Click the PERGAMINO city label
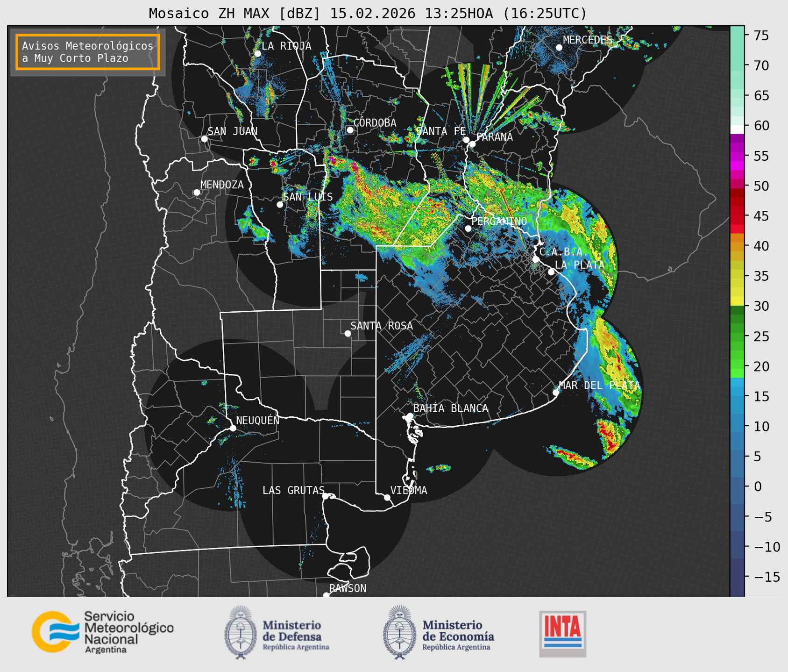Screen dimensions: 788x672 [499, 221]
